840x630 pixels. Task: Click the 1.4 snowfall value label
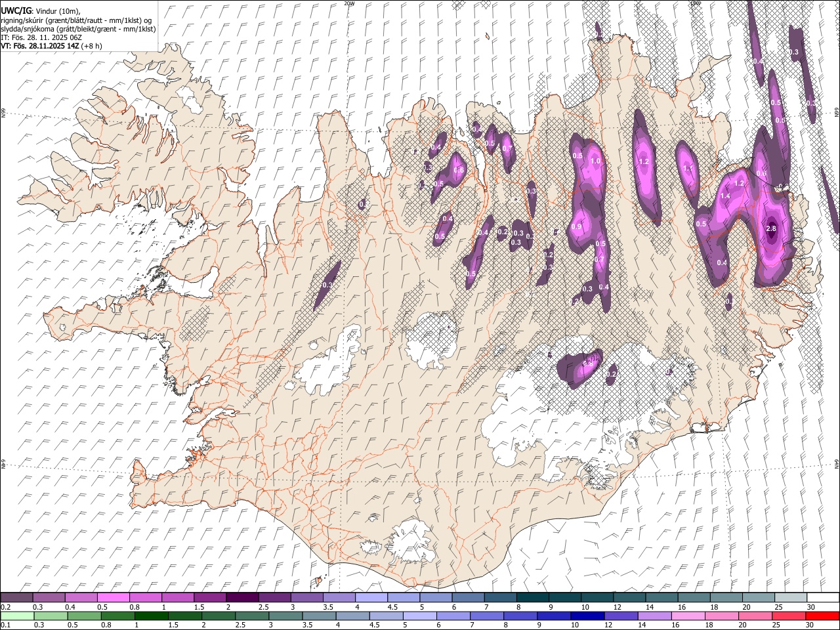tap(725, 196)
